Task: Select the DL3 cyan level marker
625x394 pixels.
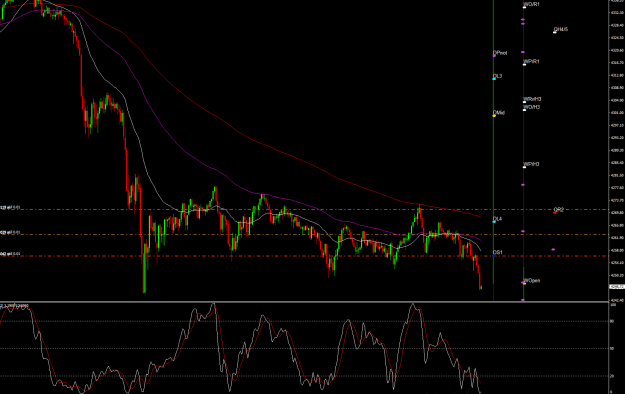Action: [x=494, y=79]
